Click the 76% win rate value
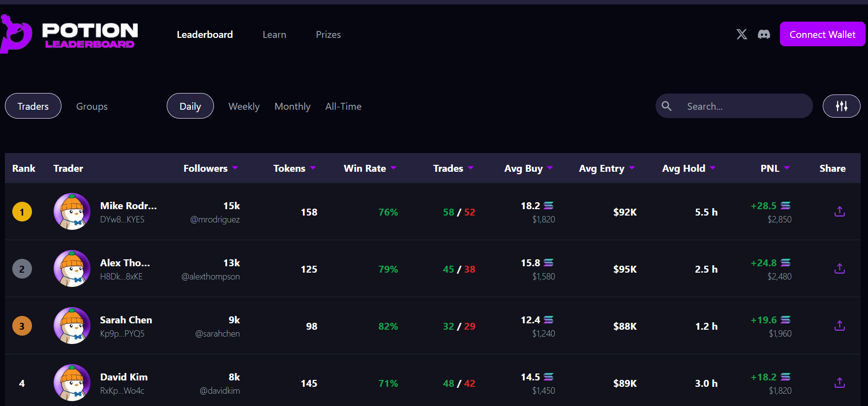The height and width of the screenshot is (406, 868). point(388,212)
